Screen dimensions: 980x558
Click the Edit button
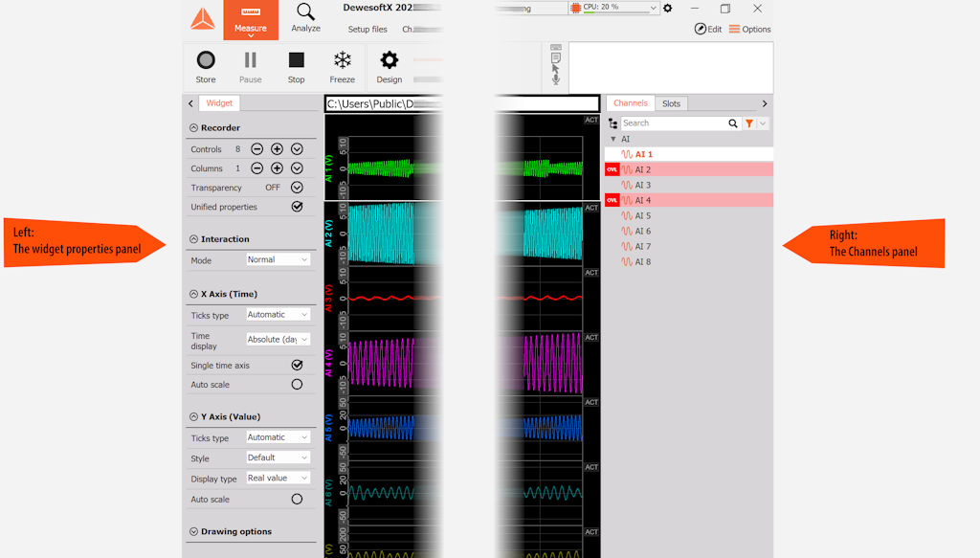pos(707,29)
